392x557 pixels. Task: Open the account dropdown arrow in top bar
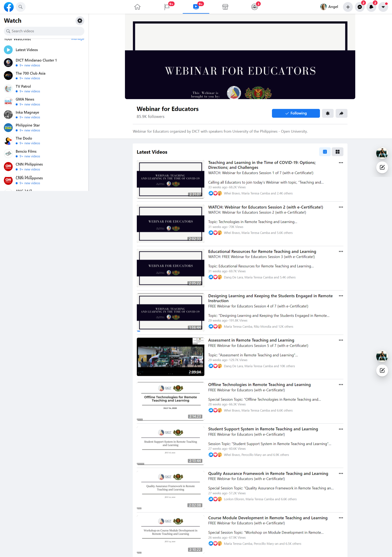point(383,7)
